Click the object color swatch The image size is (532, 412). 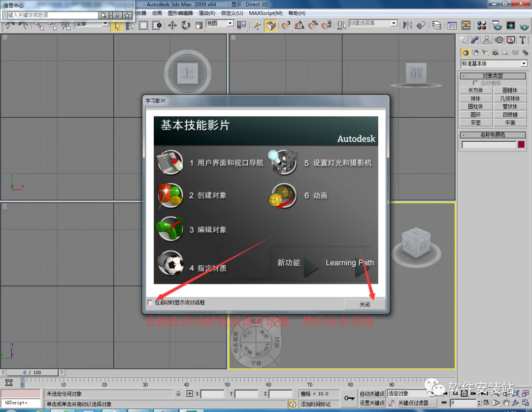pyautogui.click(x=521, y=144)
